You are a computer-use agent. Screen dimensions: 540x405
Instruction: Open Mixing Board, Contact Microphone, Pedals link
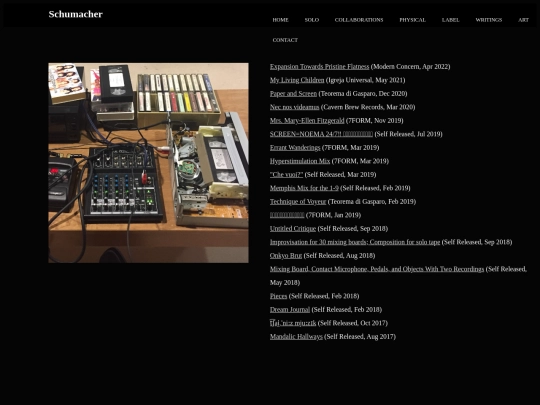coord(377,269)
